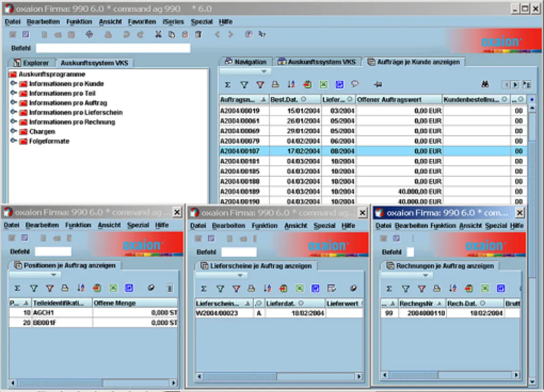This screenshot has height=392, width=544.
Task: Click the Befehl command input in the main window
Action: (113, 48)
